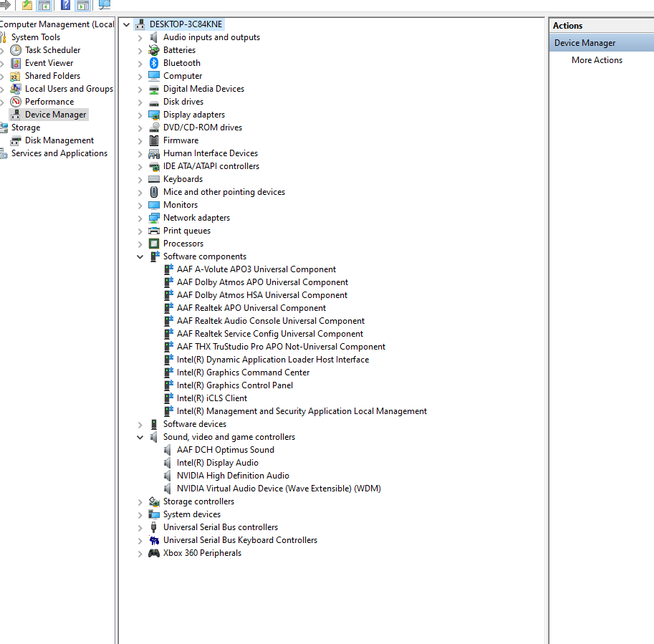The width and height of the screenshot is (654, 644).
Task: Expand the Monitors category
Action: 140,205
